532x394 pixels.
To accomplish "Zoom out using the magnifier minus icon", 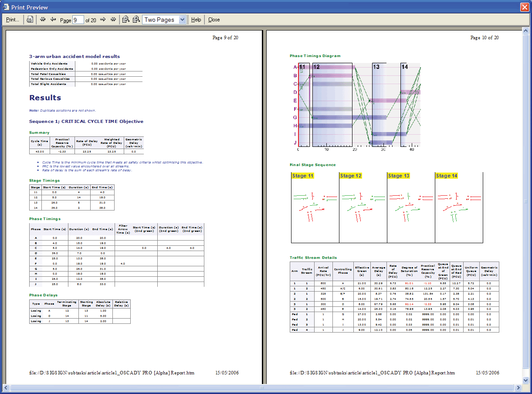I will [126, 20].
